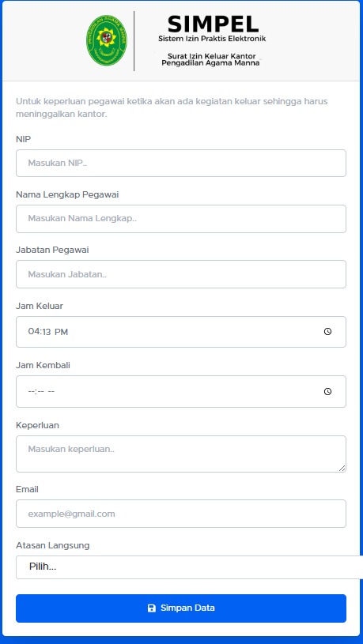The width and height of the screenshot is (363, 644).
Task: Click the Pengadilan Agama Manna logo emblem
Action: click(x=107, y=40)
